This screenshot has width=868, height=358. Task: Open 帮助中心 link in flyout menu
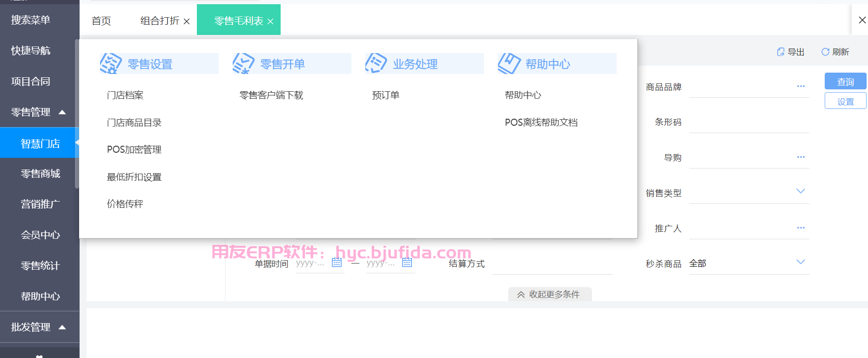523,95
